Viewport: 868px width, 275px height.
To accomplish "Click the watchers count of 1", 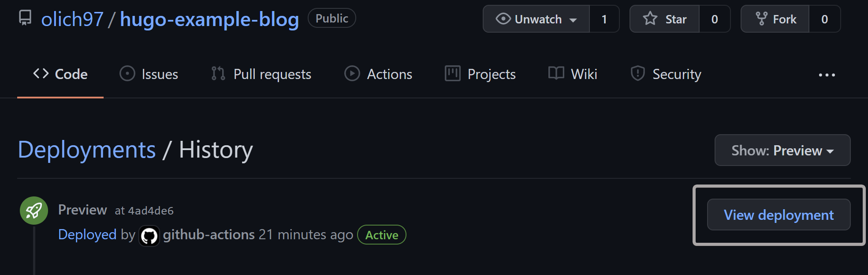I will click(604, 19).
